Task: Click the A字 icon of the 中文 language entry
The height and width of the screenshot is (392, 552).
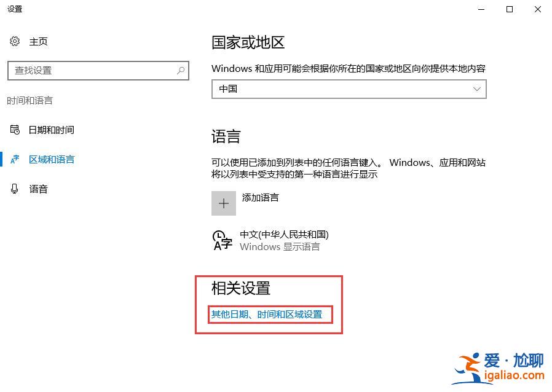Action: tap(222, 240)
